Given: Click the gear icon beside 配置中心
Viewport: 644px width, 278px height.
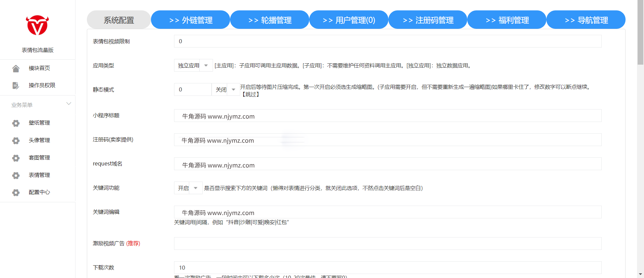Looking at the screenshot, I should point(16,192).
